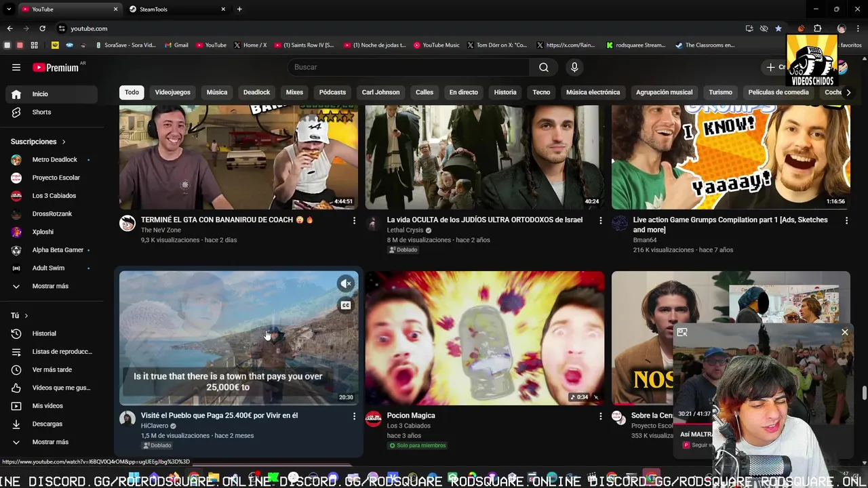Open Historial in the sidebar
Viewport: 868px width, 488px height.
[x=51, y=333]
